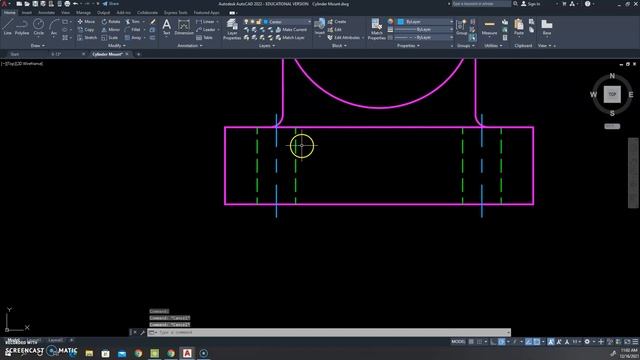Viewport: 640px width, 360px height.
Task: Switch to the Express Tools ribbon tab
Action: tap(176, 13)
